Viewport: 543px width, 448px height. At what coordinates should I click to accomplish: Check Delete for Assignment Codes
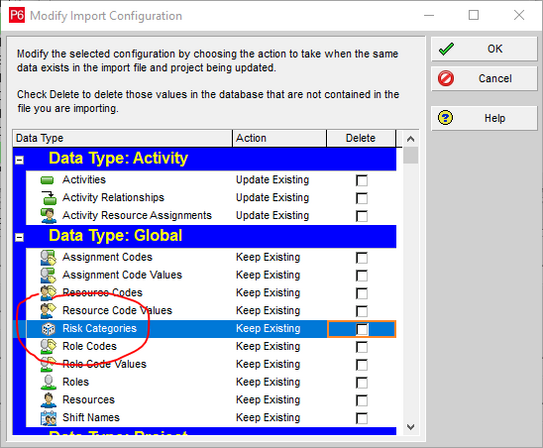(362, 258)
